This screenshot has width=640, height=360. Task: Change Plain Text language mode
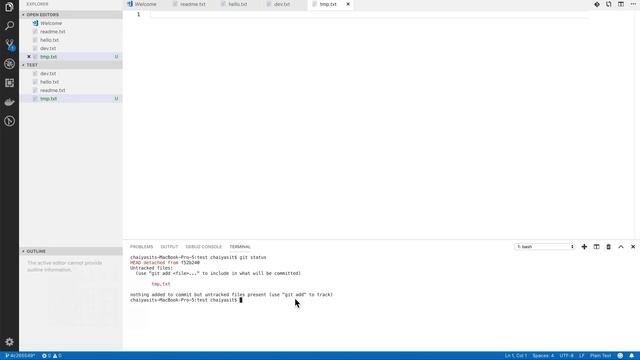click(x=600, y=356)
